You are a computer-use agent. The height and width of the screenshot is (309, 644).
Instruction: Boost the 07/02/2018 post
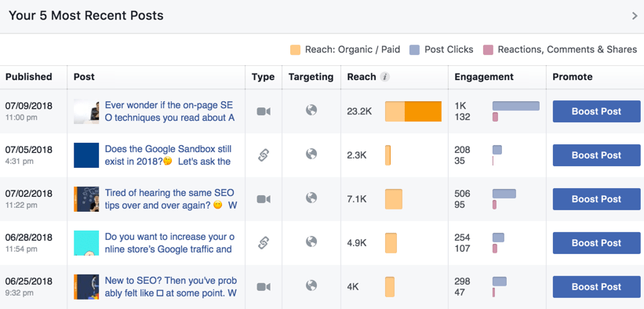point(596,199)
